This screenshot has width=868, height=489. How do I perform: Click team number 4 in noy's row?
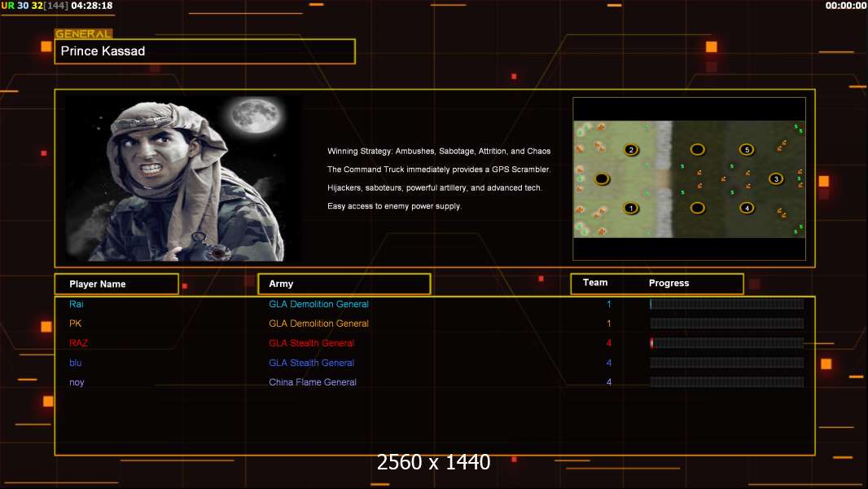pyautogui.click(x=609, y=382)
